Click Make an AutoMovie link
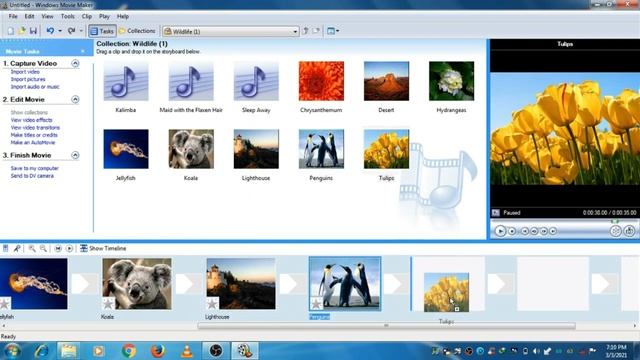This screenshot has height=360, width=640. coord(33,142)
